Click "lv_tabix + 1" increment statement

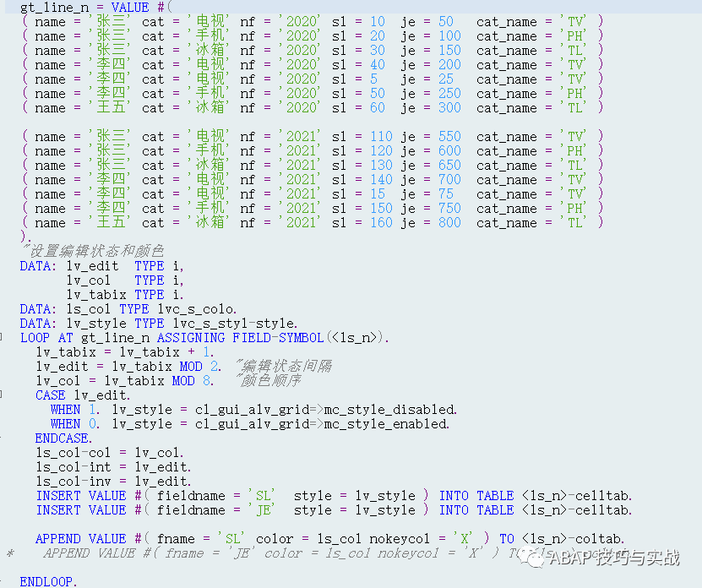coord(125,352)
